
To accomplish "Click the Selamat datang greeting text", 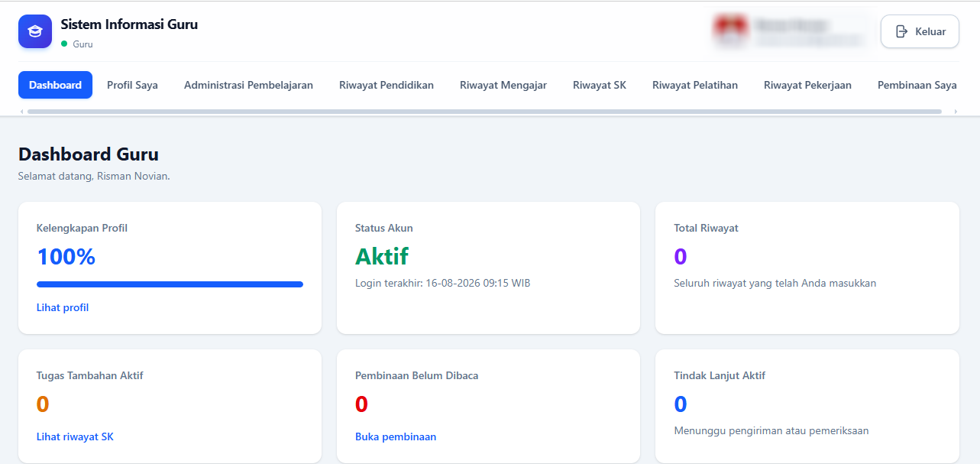I will coord(94,176).
